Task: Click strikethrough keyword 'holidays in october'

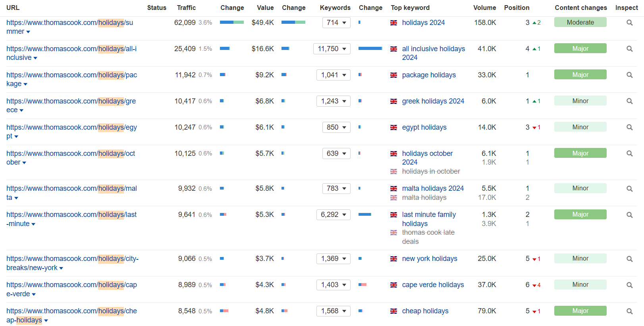Action: (x=431, y=171)
